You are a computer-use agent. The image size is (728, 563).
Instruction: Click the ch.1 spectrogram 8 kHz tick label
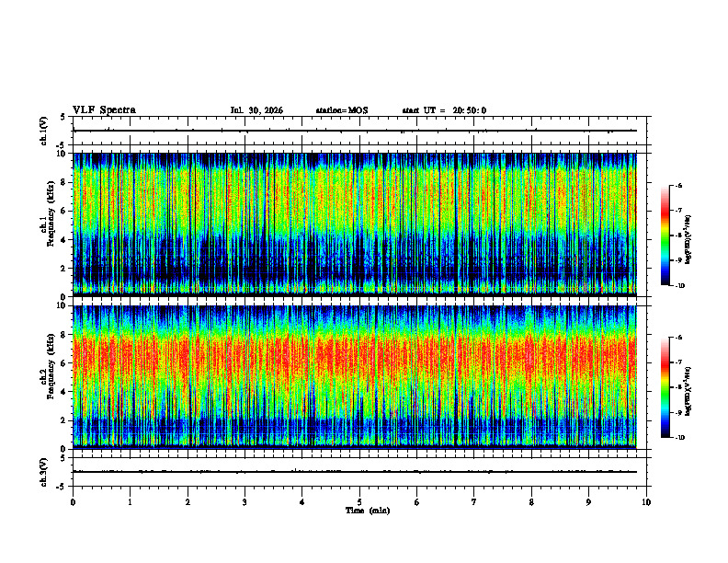[64, 182]
